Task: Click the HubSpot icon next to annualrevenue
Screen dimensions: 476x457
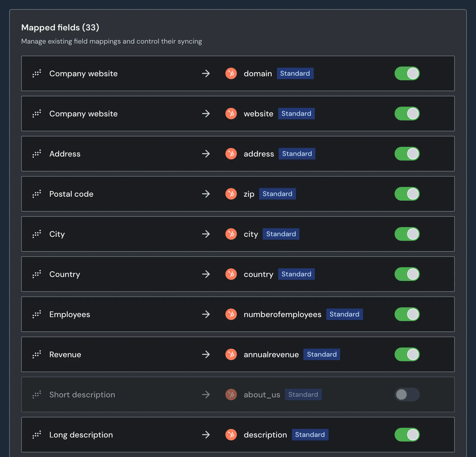Action: 231,354
